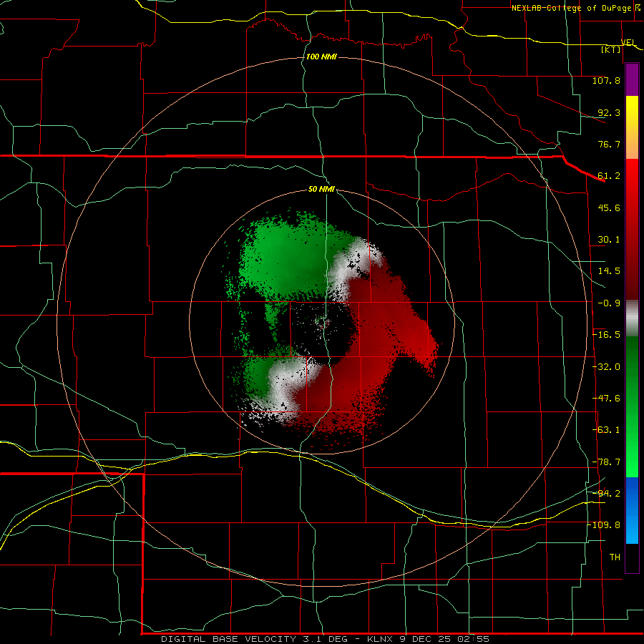644x644 pixels.
Task: Click the 100 NMI range ring label
Action: [321, 57]
